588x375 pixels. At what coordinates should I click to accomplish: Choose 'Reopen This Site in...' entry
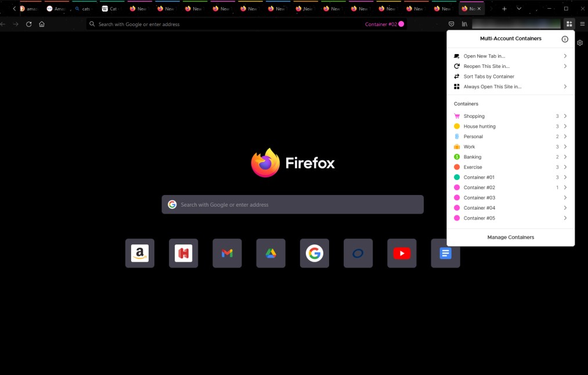pyautogui.click(x=510, y=66)
